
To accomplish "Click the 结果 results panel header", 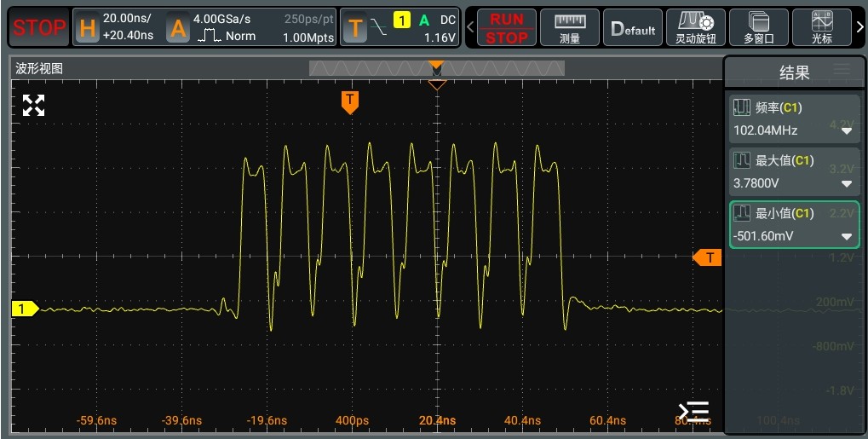I will [x=794, y=73].
